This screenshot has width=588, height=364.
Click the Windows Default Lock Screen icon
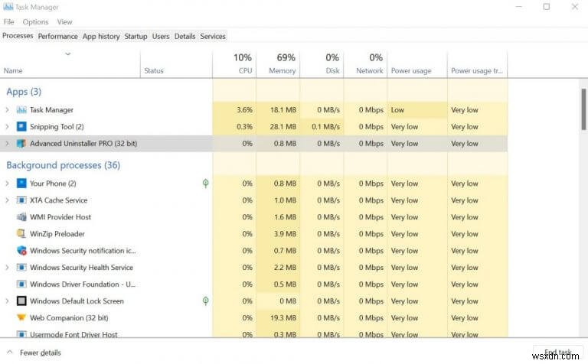pyautogui.click(x=21, y=301)
